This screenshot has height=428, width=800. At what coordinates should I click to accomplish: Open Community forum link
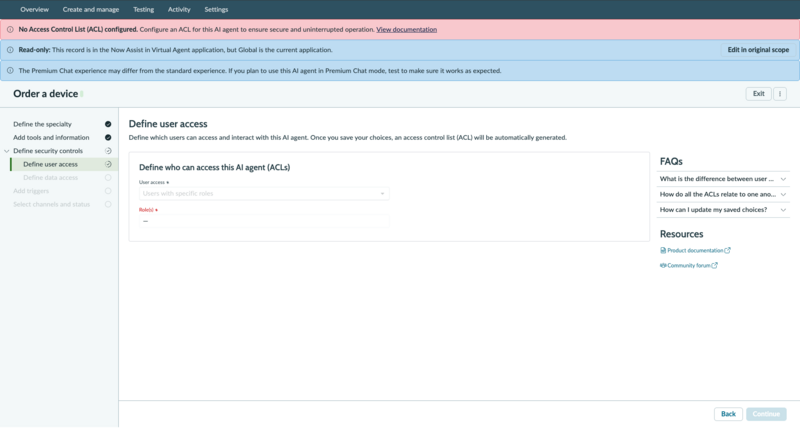(x=689, y=265)
